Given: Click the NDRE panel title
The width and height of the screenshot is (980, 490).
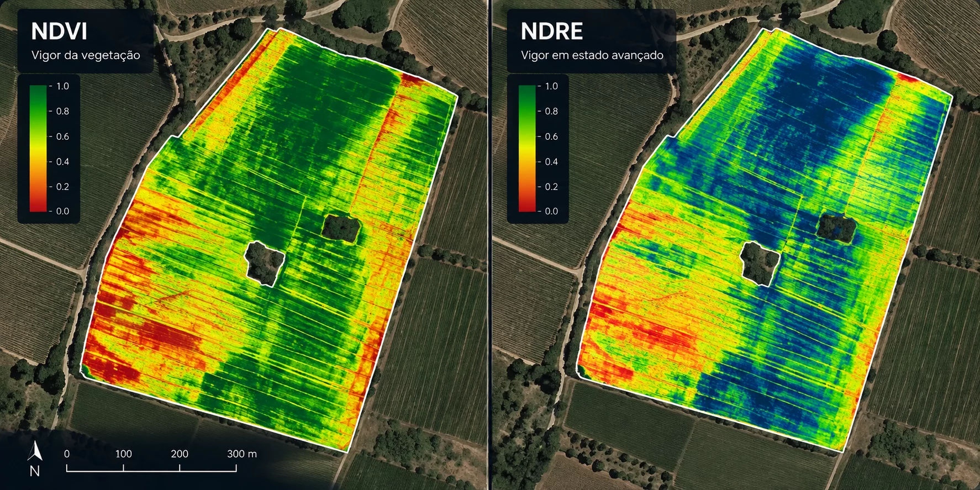Looking at the screenshot, I should (x=551, y=31).
